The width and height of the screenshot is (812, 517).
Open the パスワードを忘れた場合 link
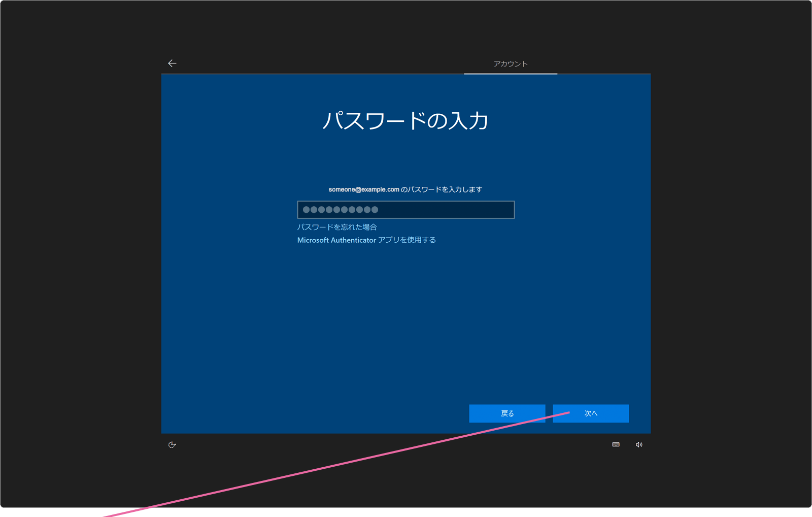337,227
